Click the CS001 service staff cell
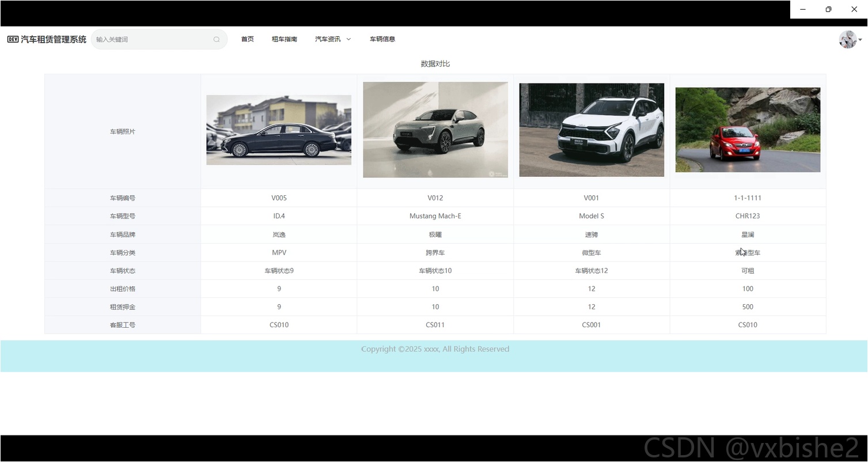The image size is (868, 462). tap(592, 325)
